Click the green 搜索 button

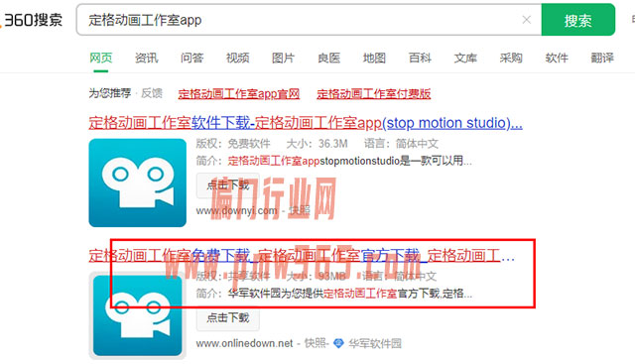tap(577, 20)
